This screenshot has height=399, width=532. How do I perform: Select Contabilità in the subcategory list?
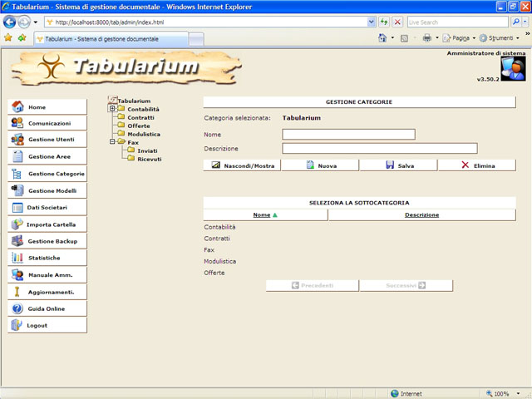tap(219, 227)
